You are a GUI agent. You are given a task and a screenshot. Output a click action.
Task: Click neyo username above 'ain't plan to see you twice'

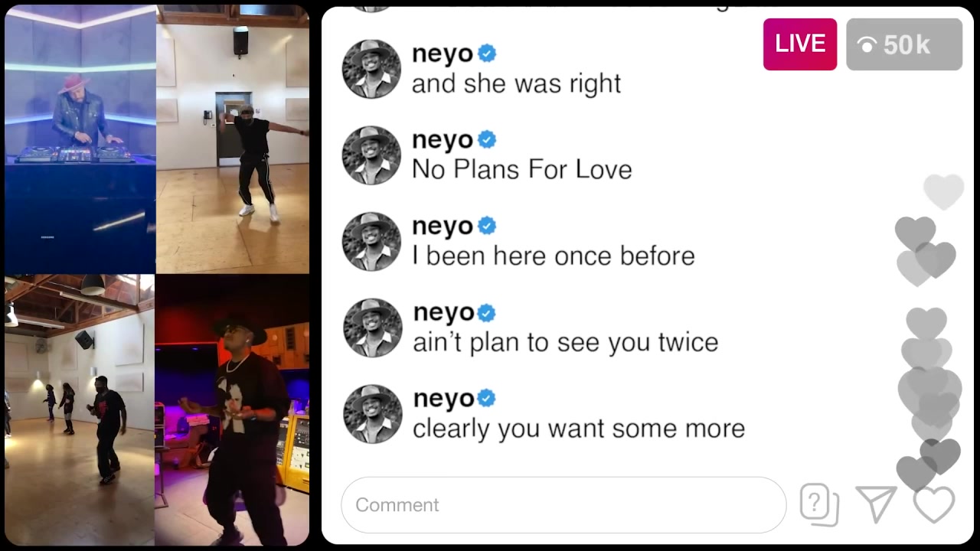click(x=443, y=313)
